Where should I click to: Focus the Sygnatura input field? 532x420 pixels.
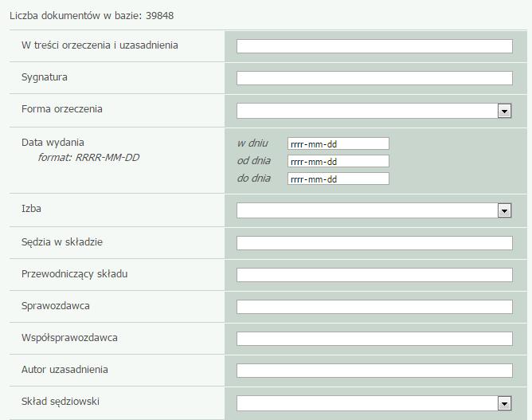tap(374, 78)
